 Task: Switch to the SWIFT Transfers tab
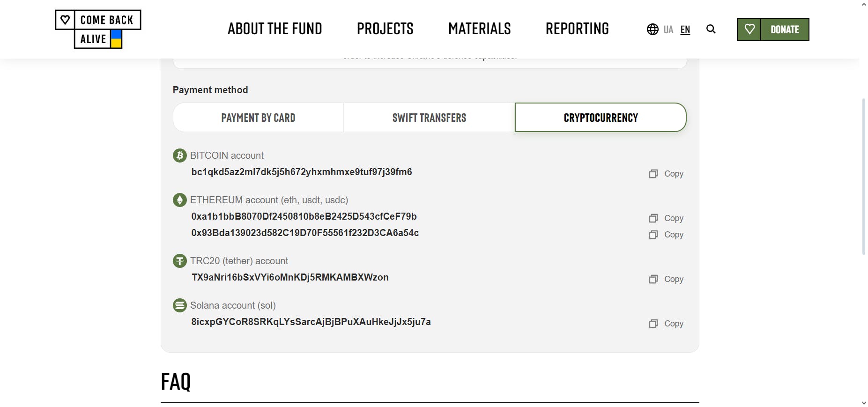click(429, 118)
